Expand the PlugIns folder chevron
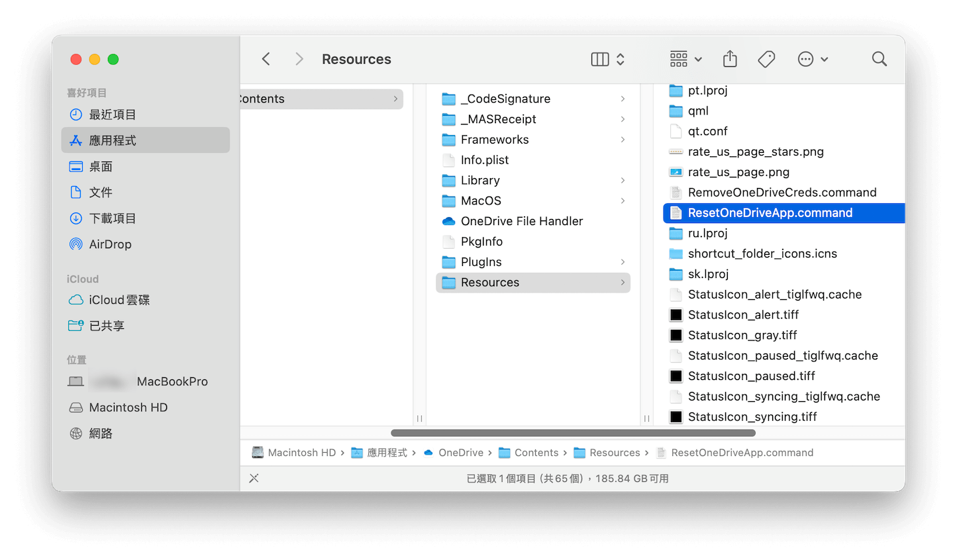 click(623, 262)
